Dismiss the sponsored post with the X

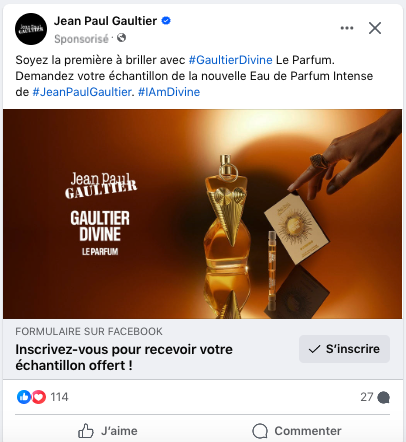tap(375, 28)
